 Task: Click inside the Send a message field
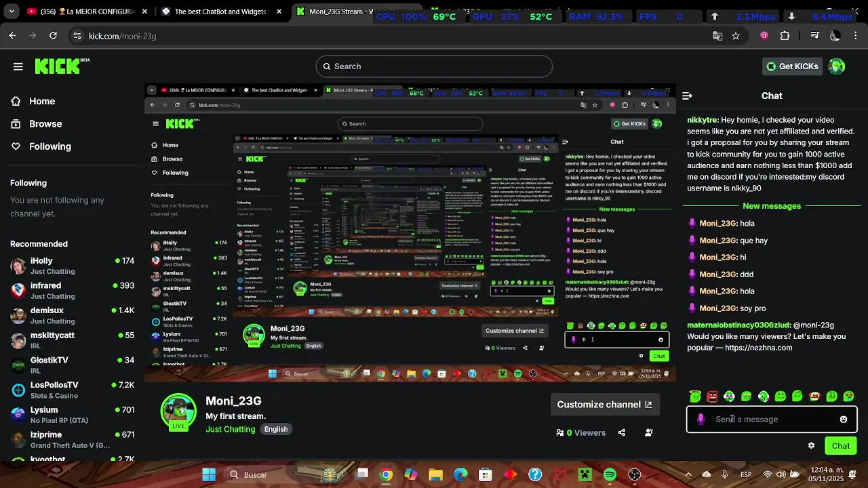[x=772, y=420]
